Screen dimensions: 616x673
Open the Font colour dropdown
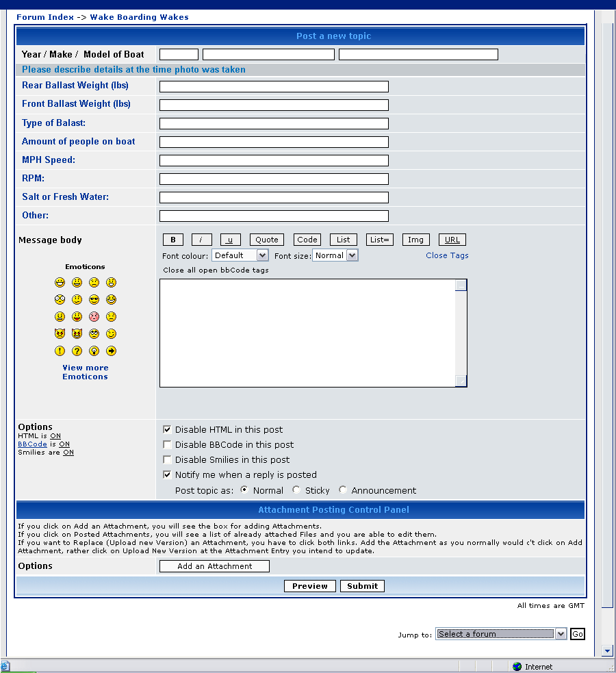click(x=240, y=255)
